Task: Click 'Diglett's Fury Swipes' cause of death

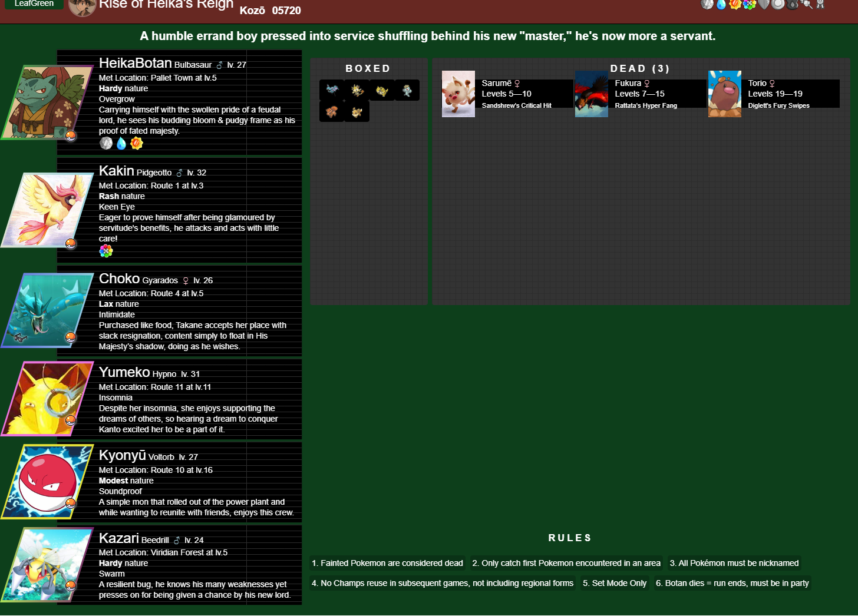Action: (x=779, y=105)
